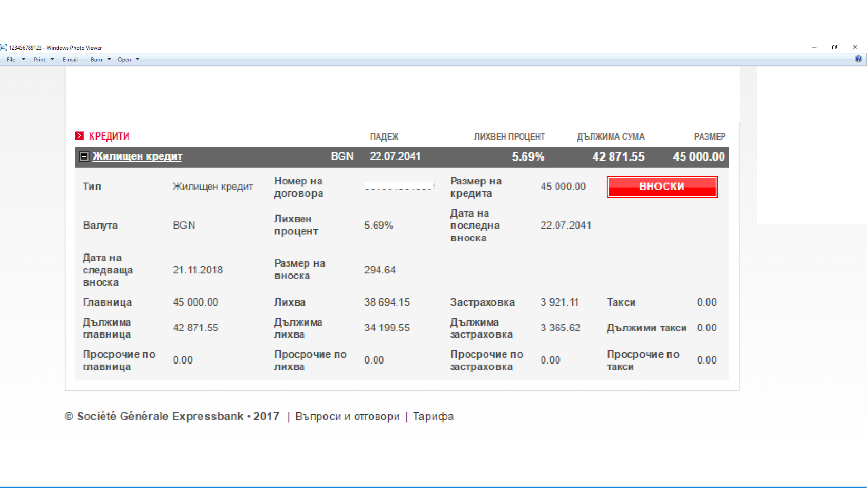Open the Print menu
868x488 pixels.
(x=39, y=60)
